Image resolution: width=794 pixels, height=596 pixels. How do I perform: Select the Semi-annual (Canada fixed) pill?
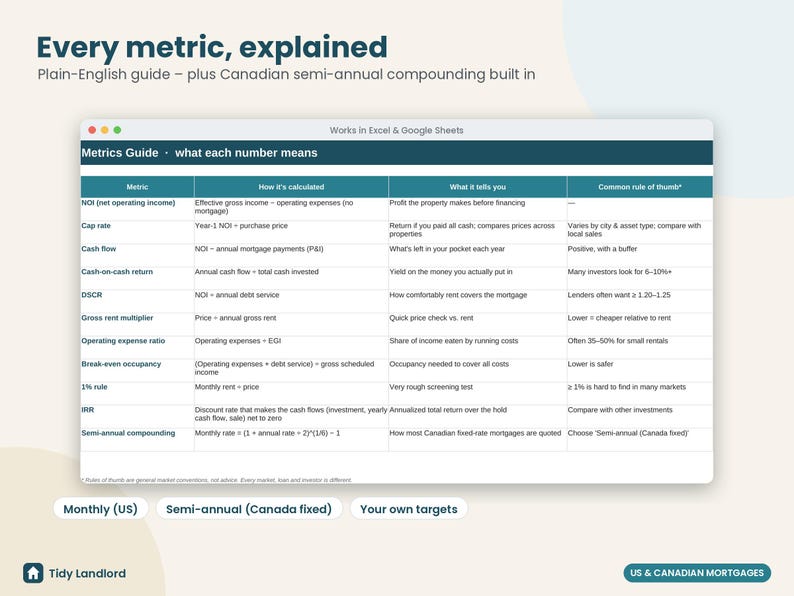click(249, 508)
